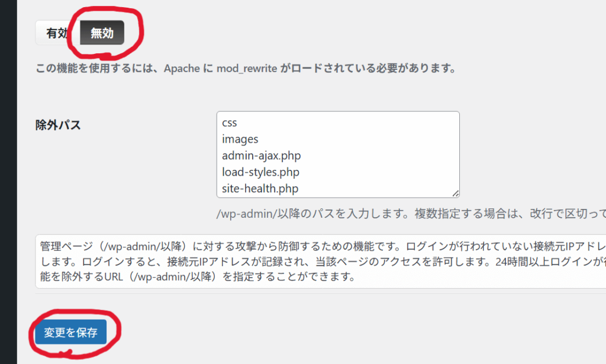The height and width of the screenshot is (364, 606).
Task: Switch the feature to 有効 (enabled)
Action: [57, 33]
